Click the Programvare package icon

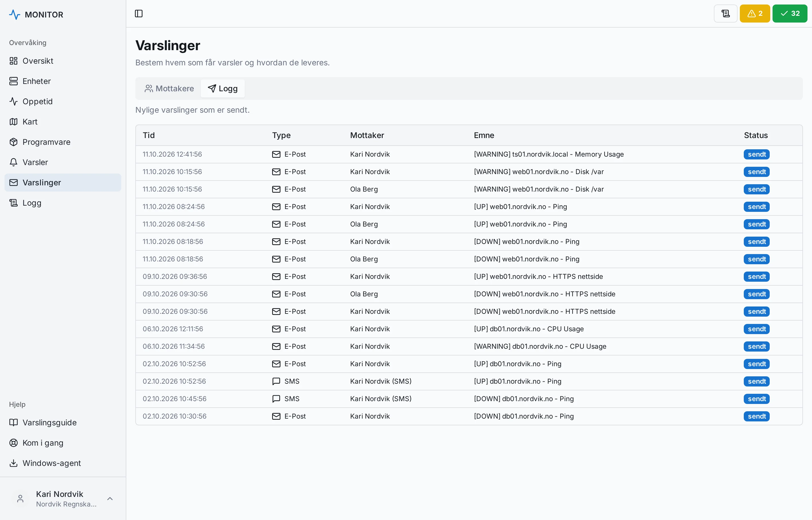point(14,142)
